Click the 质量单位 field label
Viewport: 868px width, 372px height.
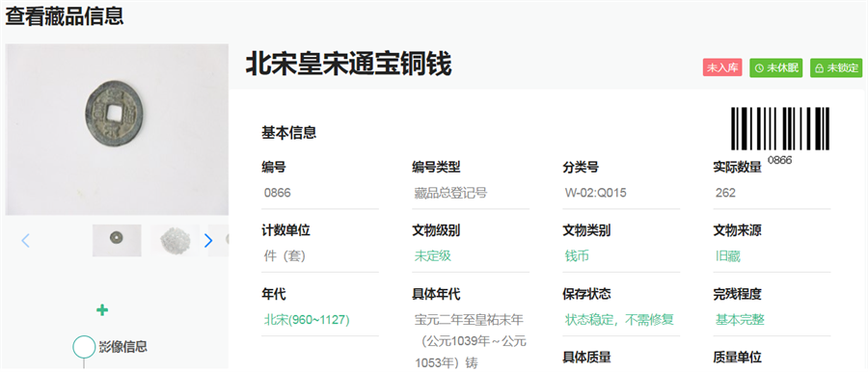(738, 358)
